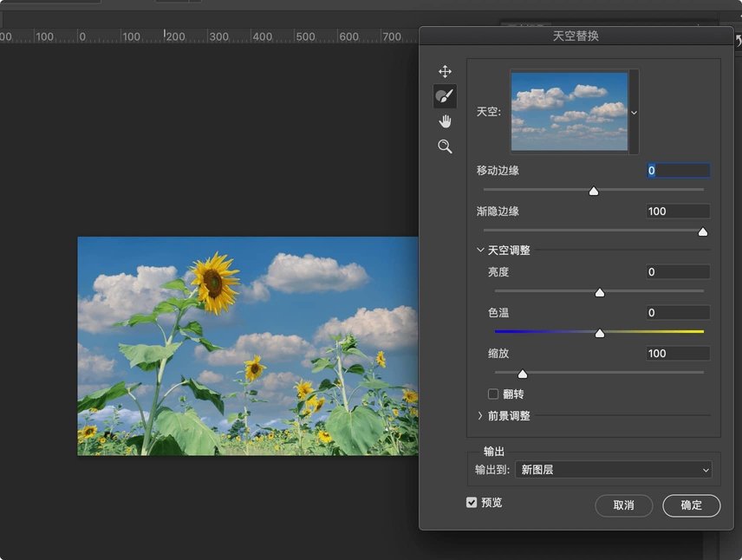Select the 移动边缘 value input field

tap(677, 170)
